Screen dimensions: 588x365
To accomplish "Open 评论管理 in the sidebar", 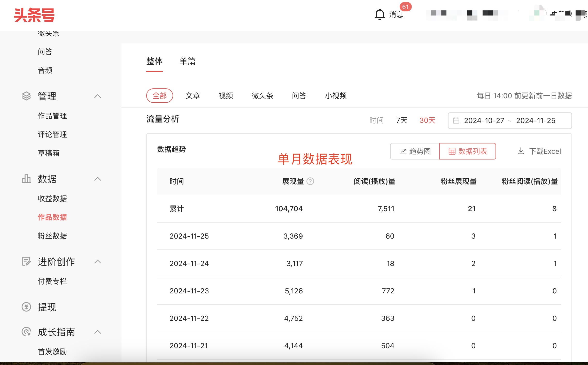I will click(52, 134).
